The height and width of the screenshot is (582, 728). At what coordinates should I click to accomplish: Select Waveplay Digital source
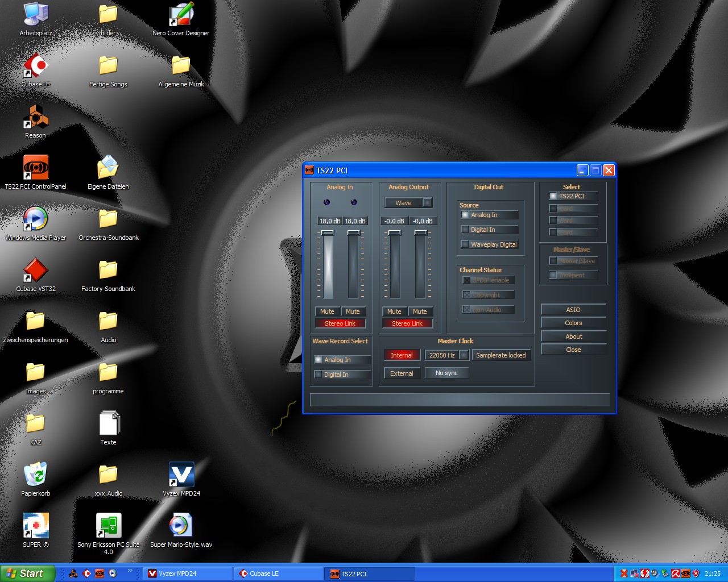point(489,244)
